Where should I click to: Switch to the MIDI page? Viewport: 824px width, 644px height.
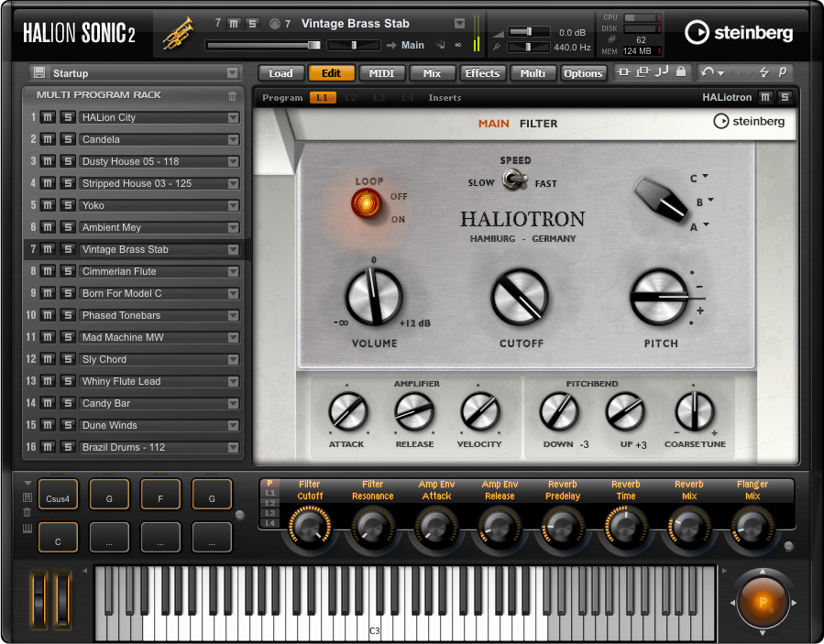381,73
